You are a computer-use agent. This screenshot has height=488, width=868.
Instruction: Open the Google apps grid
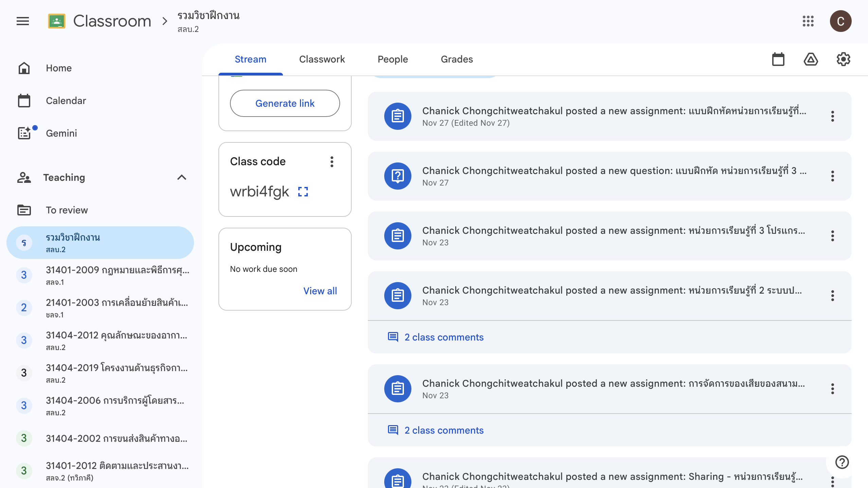point(808,21)
